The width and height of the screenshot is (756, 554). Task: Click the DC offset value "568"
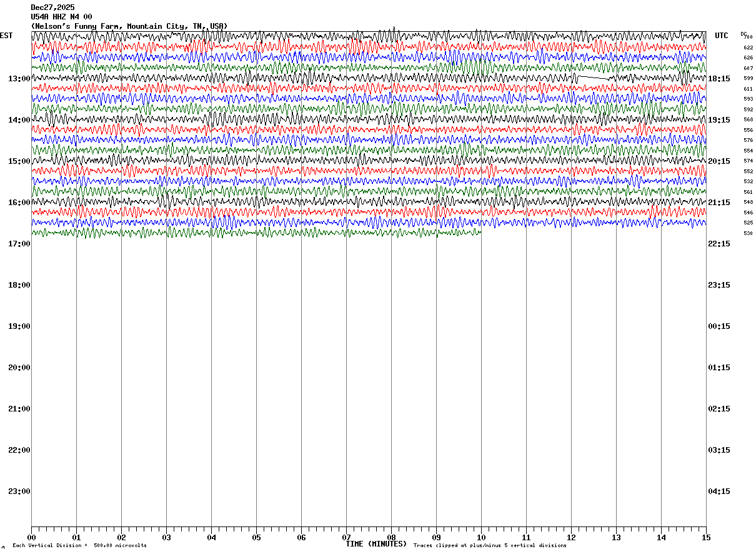point(748,119)
